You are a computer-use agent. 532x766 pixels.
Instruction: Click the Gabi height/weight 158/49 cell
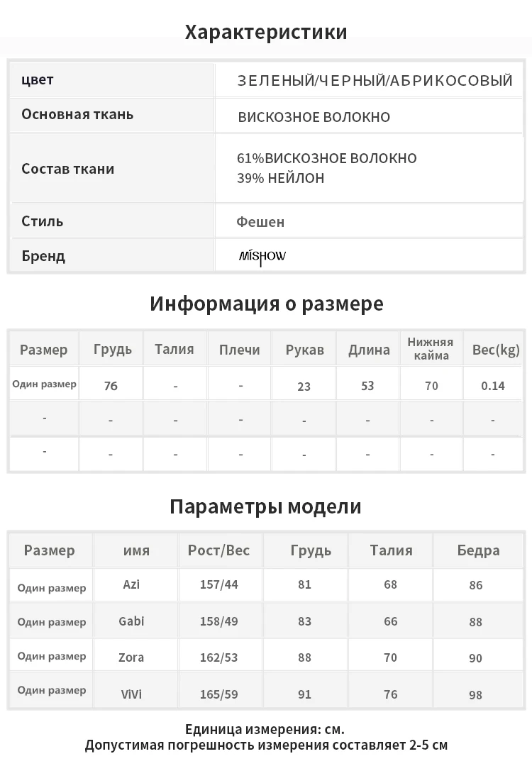[x=219, y=621]
